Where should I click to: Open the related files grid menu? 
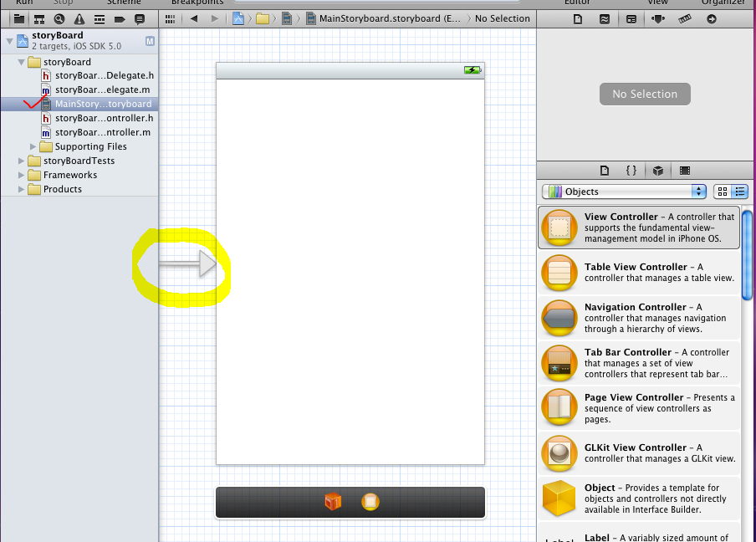coord(170,19)
